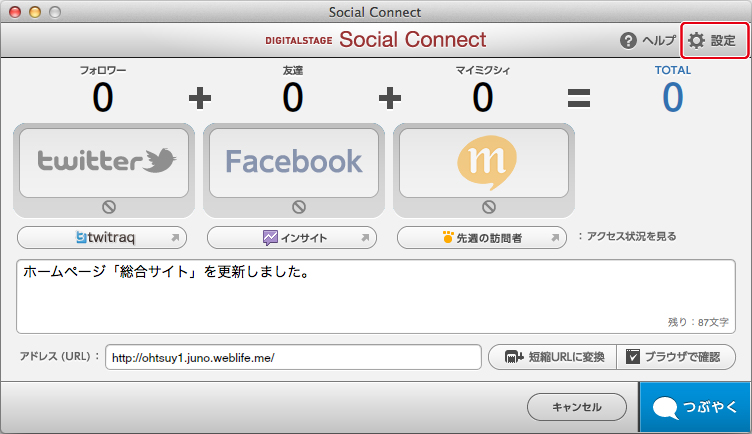Image resolution: width=752 pixels, height=434 pixels.
Task: Click the DIGITALSTAGE Social Connect logo
Action: (376, 40)
